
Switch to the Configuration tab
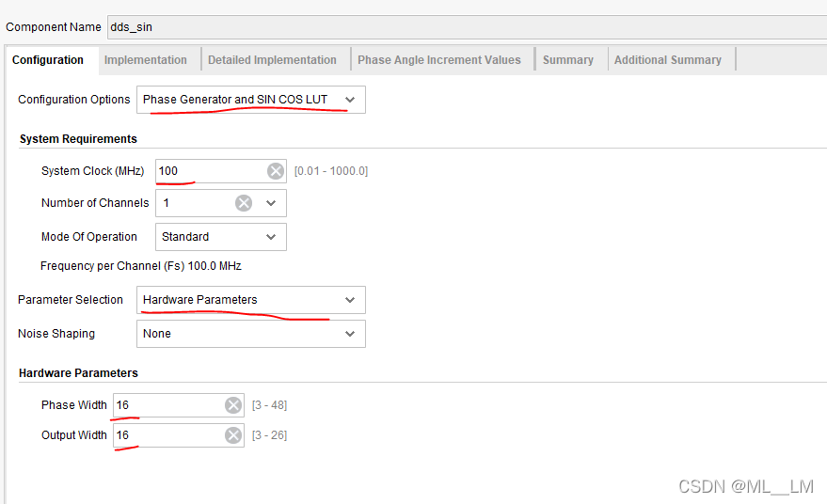click(x=48, y=60)
